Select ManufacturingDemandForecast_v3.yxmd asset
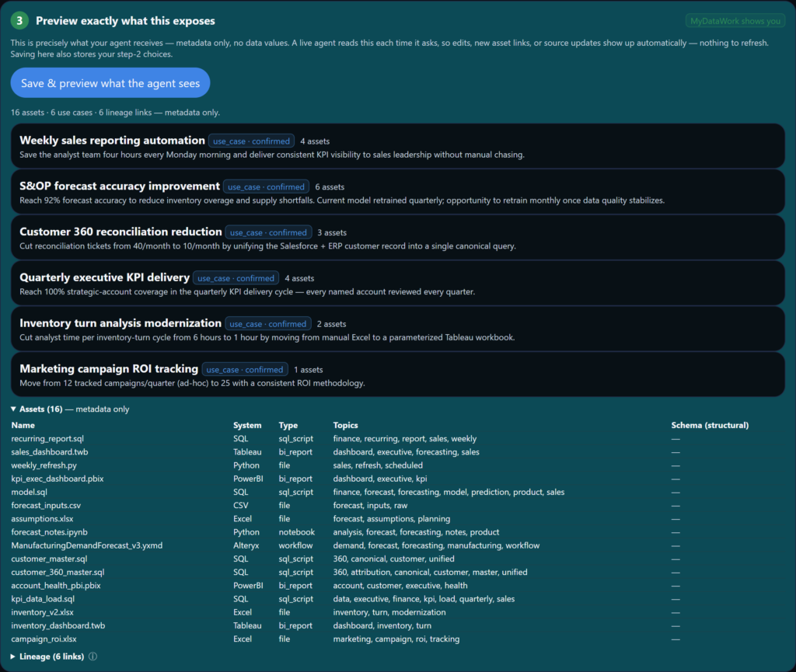This screenshot has height=672, width=796. pos(87,545)
